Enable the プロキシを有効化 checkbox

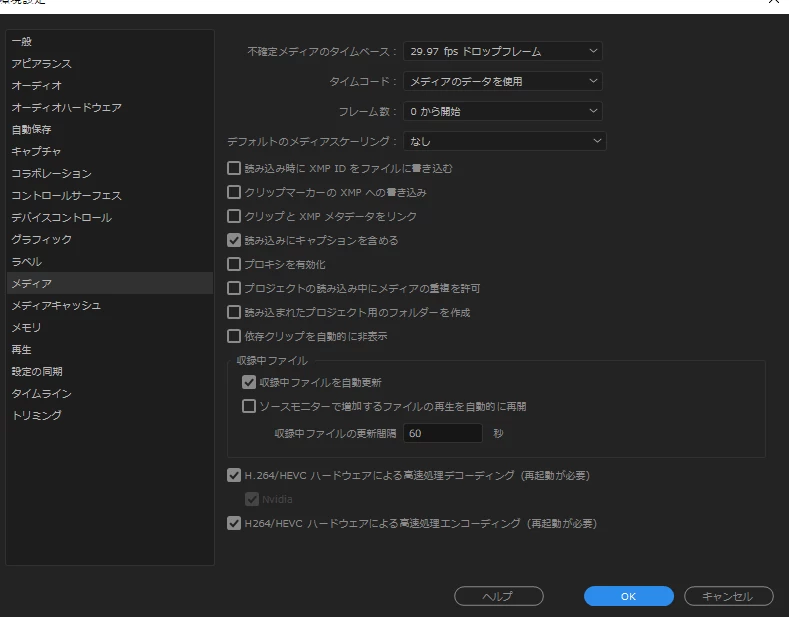(x=234, y=264)
